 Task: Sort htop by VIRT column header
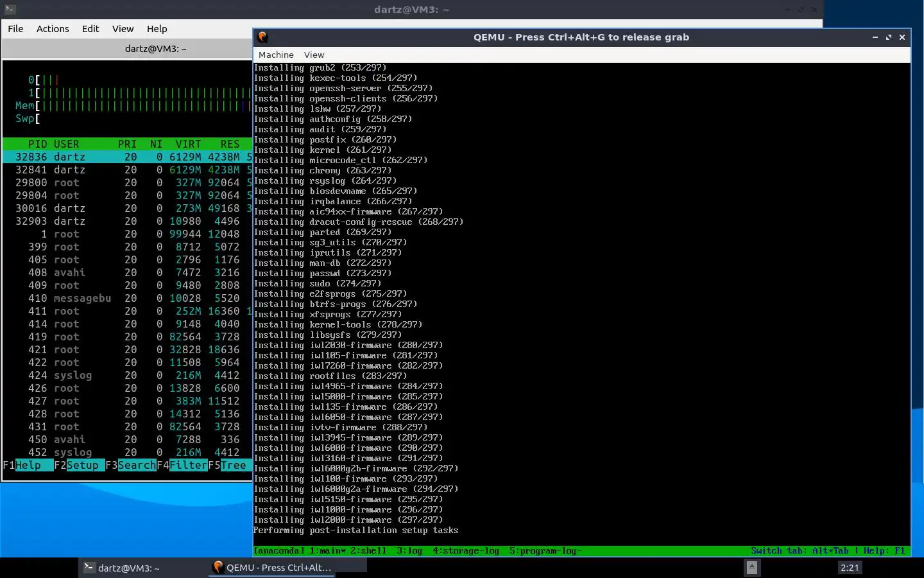point(188,144)
